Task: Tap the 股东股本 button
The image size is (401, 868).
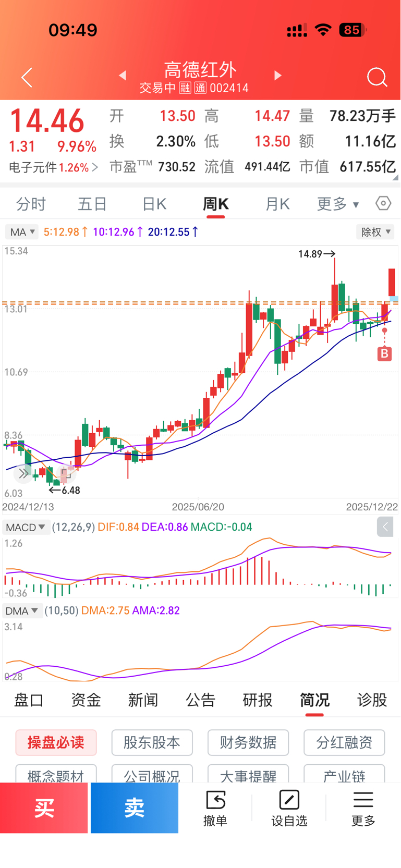Action: [152, 742]
